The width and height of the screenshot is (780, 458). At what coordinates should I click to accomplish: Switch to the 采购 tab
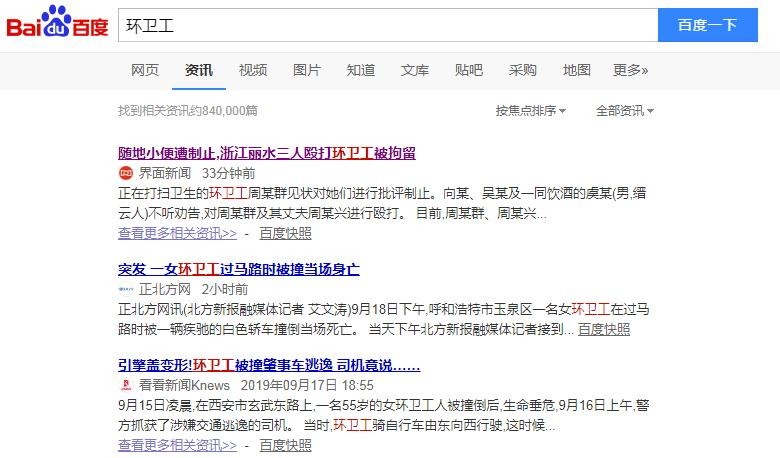point(522,70)
